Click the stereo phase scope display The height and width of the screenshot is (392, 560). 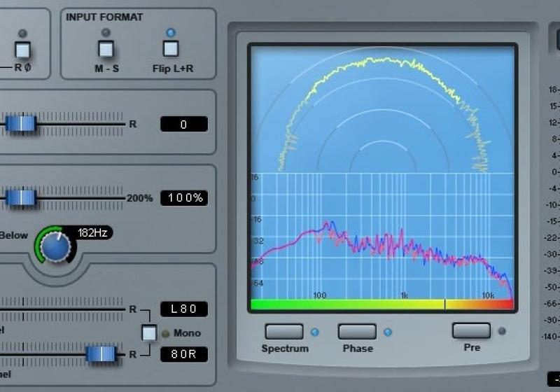[382, 110]
